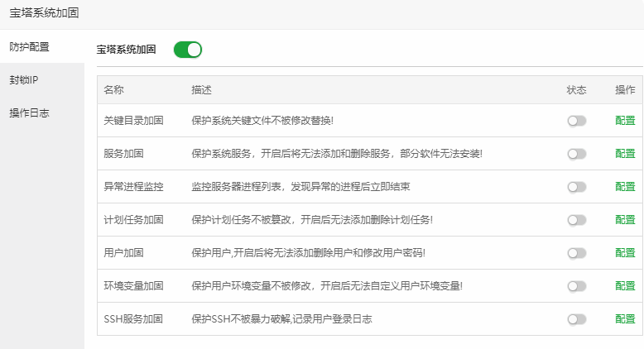Enable the 环境变量加固 status switch
644x349 pixels.
pos(577,286)
